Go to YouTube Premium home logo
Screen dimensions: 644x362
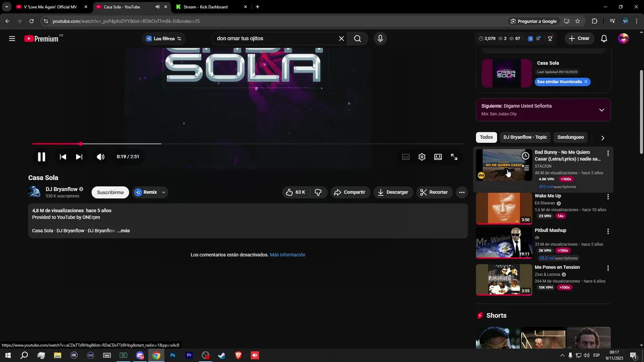tap(41, 39)
